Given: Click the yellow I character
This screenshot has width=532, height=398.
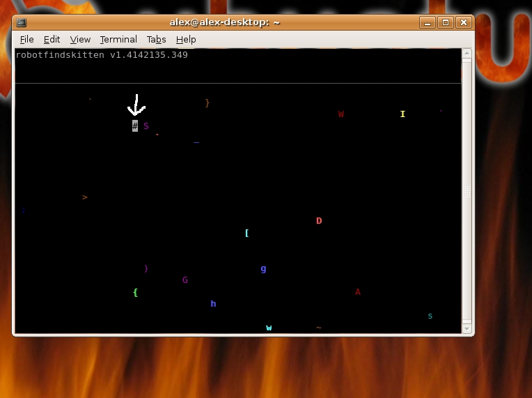Looking at the screenshot, I should point(402,114).
